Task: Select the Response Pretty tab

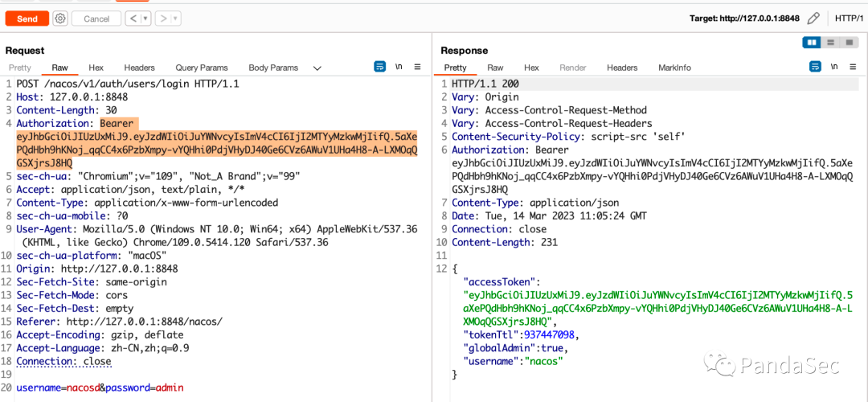Action: (x=456, y=68)
